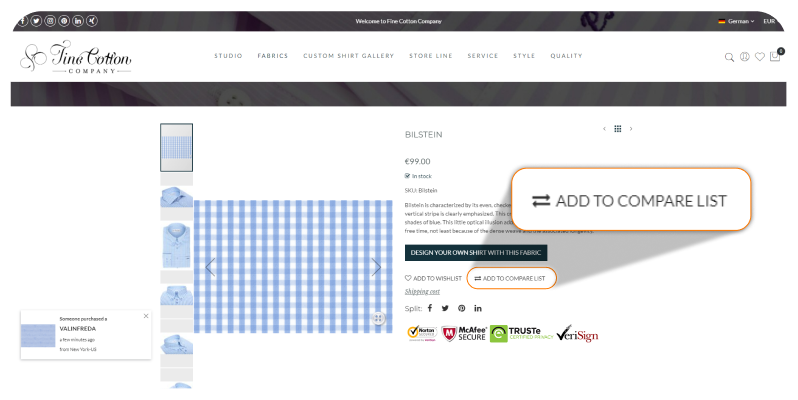Open the German language dropdown
Screen dimensions: 798x400
pos(736,21)
